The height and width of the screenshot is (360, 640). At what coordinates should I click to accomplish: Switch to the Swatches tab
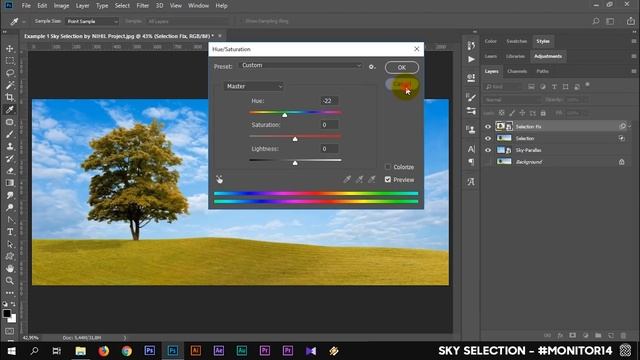(x=516, y=41)
